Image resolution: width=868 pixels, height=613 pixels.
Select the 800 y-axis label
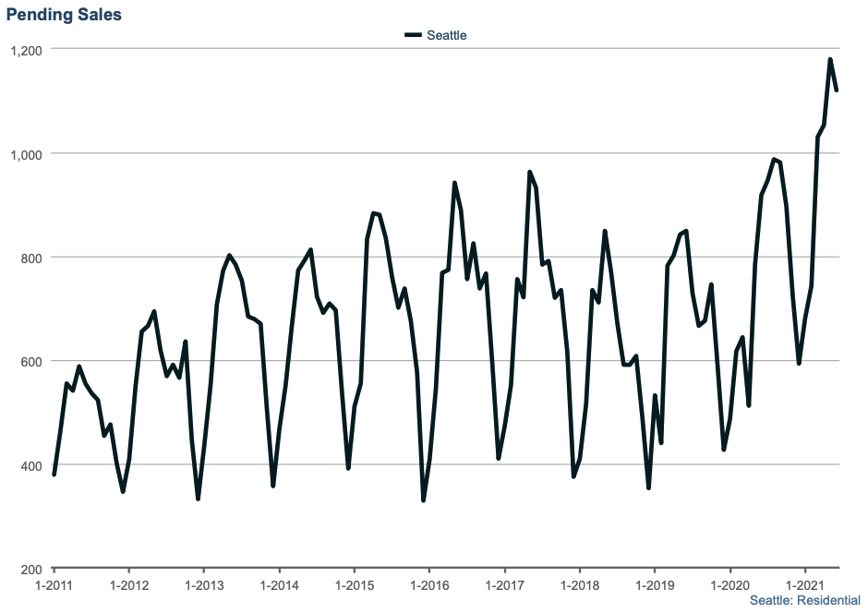tap(30, 258)
